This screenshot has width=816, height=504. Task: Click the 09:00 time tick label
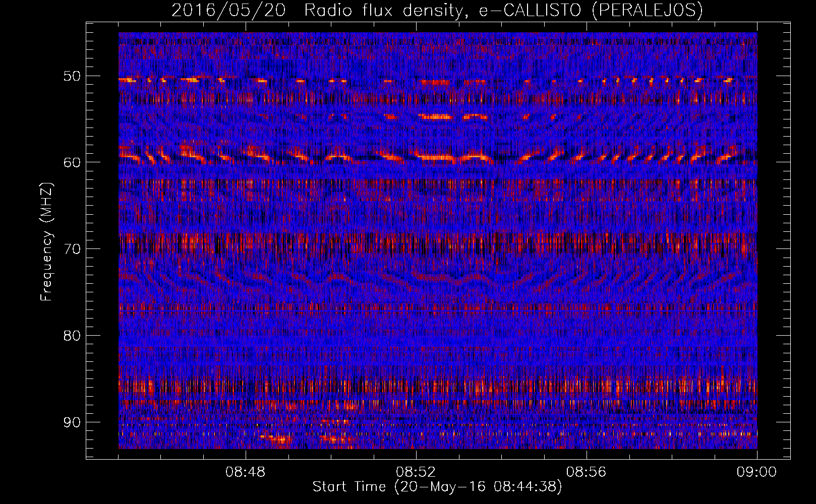point(757,472)
